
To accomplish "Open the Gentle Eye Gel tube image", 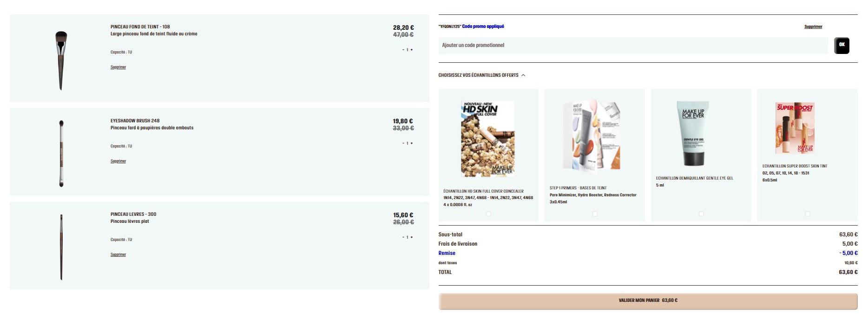I will click(693, 134).
